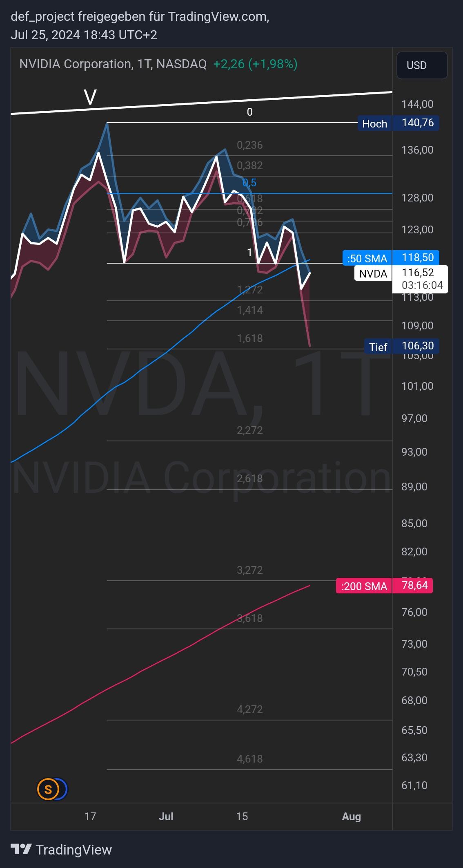The image size is (463, 868).
Task: Click the 4,272 Fibonacci level label
Action: coord(249,709)
